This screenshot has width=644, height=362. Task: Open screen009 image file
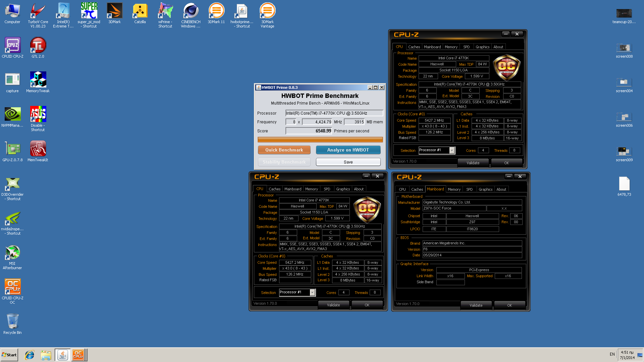pyautogui.click(x=624, y=154)
